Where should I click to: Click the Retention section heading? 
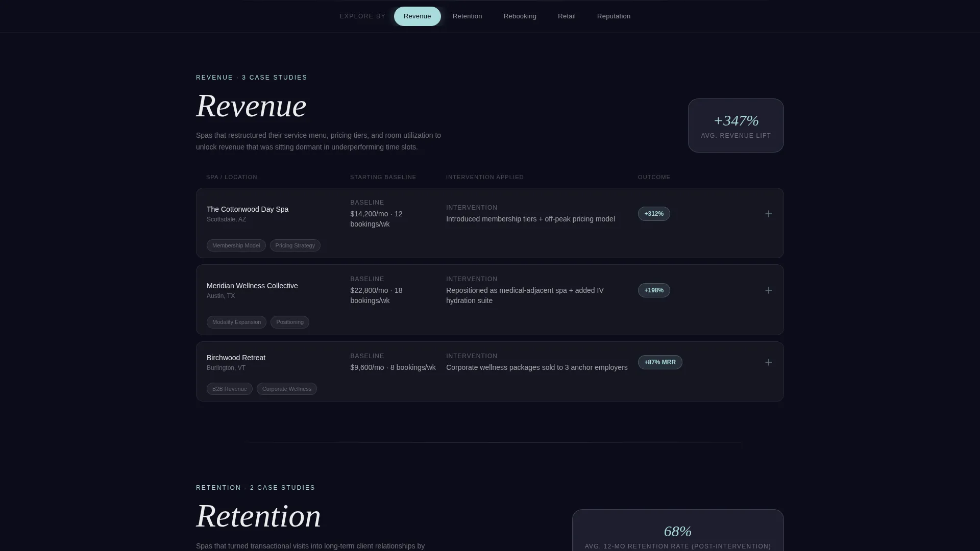(x=258, y=516)
